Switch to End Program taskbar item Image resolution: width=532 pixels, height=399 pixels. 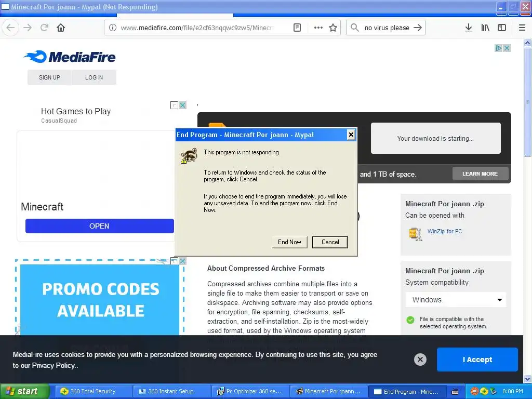(408, 391)
